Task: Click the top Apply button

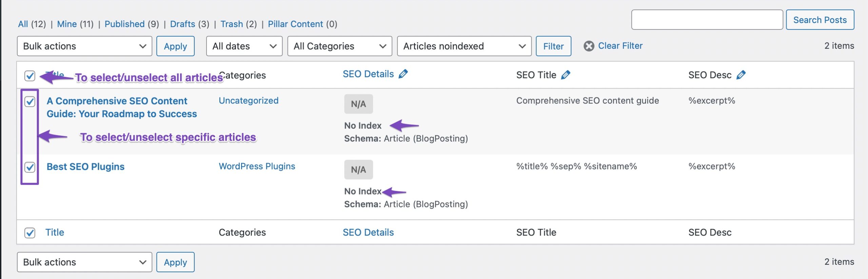Action: point(175,46)
